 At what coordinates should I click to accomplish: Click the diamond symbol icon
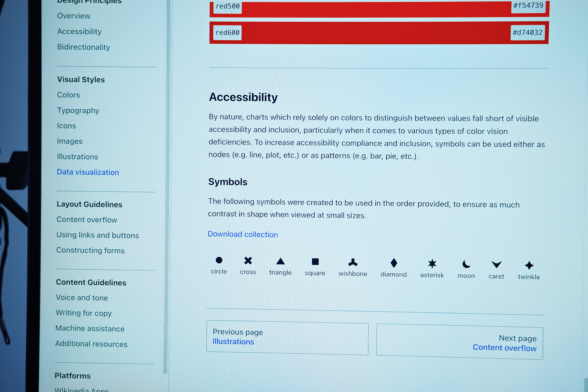(394, 263)
